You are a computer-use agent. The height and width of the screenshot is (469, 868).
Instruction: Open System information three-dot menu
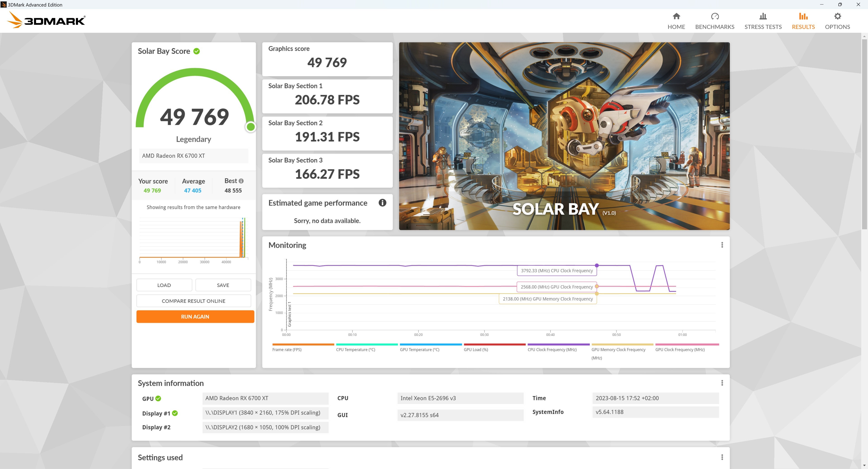click(722, 383)
